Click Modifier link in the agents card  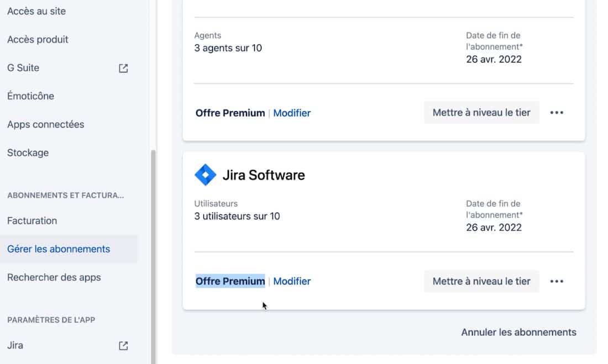292,113
